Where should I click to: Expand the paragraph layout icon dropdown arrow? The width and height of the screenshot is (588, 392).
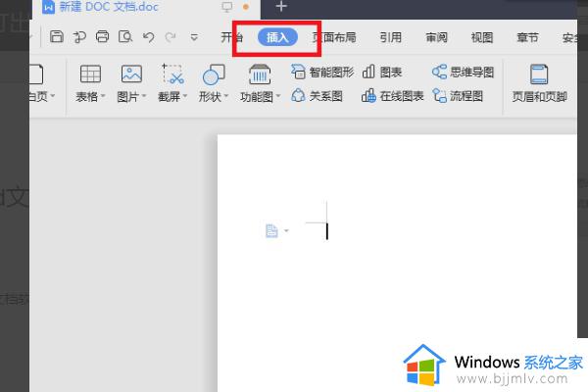coord(286,230)
